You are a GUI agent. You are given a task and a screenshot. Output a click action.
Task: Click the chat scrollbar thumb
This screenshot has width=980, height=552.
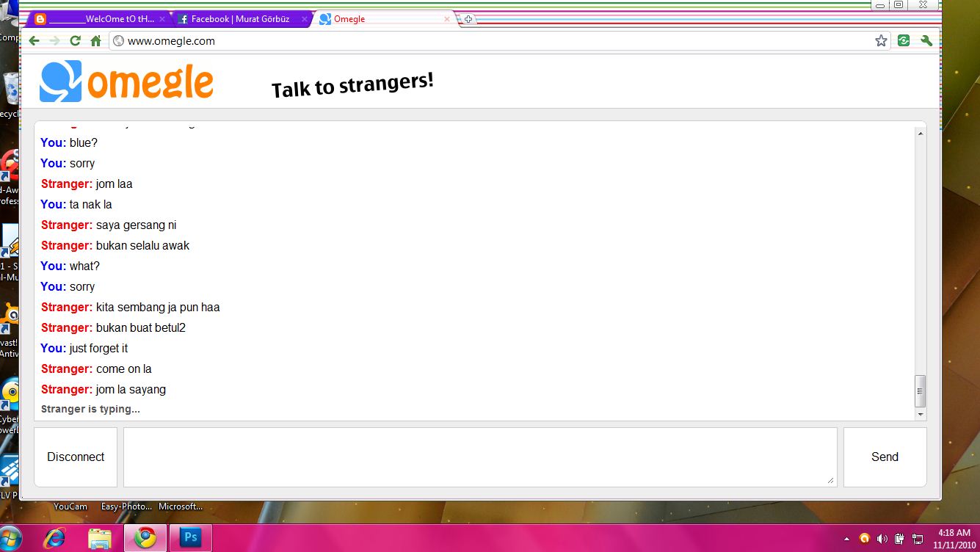point(921,391)
